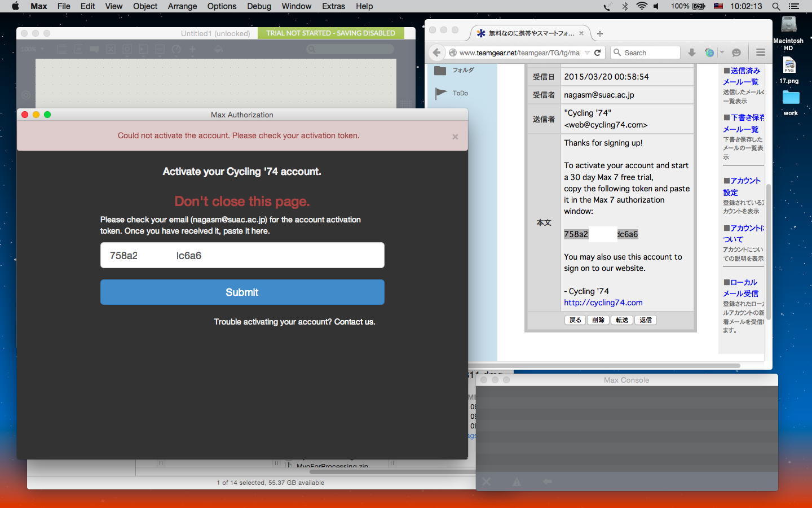The height and width of the screenshot is (508, 812).
Task: Select the 17.png file on desktop
Action: click(x=789, y=71)
